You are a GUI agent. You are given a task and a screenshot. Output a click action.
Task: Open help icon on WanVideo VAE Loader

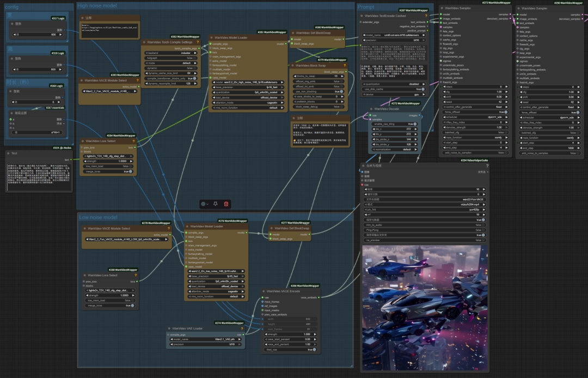pos(242,329)
